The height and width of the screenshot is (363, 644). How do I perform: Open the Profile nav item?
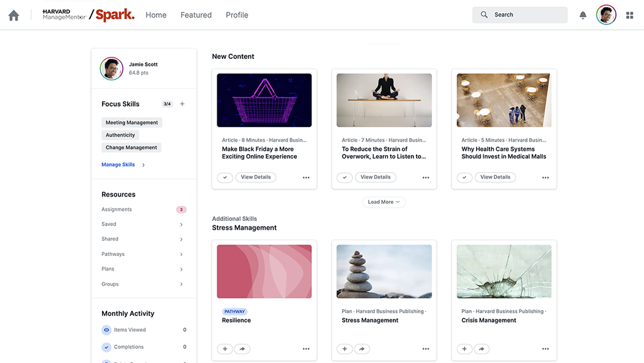click(x=237, y=15)
